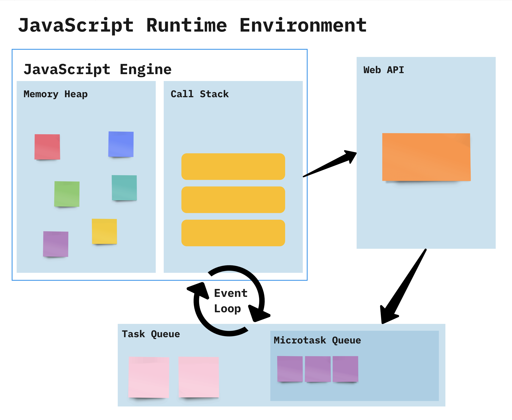This screenshot has width=512, height=420.
Task: Click the "Memory Heap" label
Action: 56,94
